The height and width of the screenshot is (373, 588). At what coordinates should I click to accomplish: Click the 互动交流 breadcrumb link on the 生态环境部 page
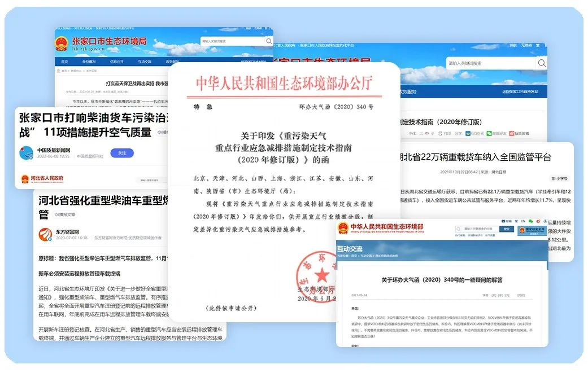point(365,256)
